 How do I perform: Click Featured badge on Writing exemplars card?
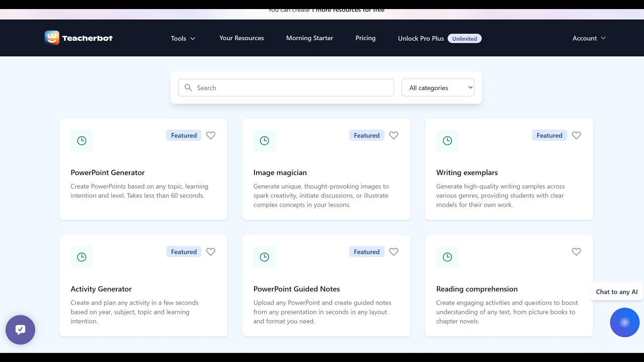pos(549,135)
